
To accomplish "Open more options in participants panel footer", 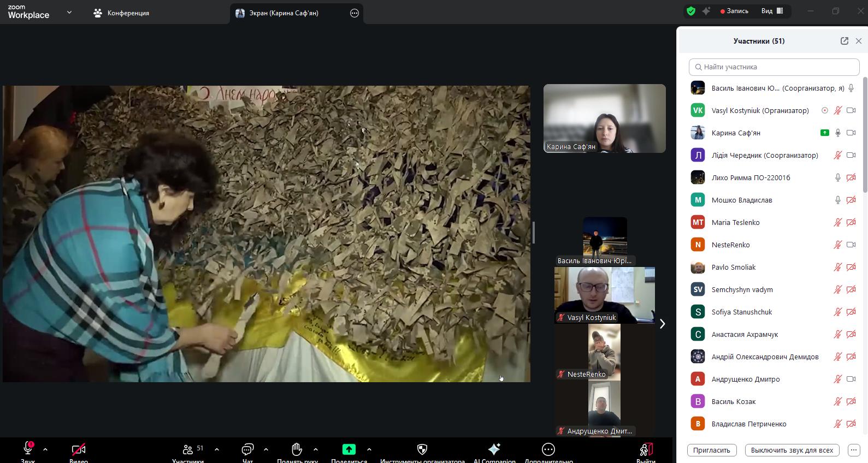I will click(x=854, y=450).
